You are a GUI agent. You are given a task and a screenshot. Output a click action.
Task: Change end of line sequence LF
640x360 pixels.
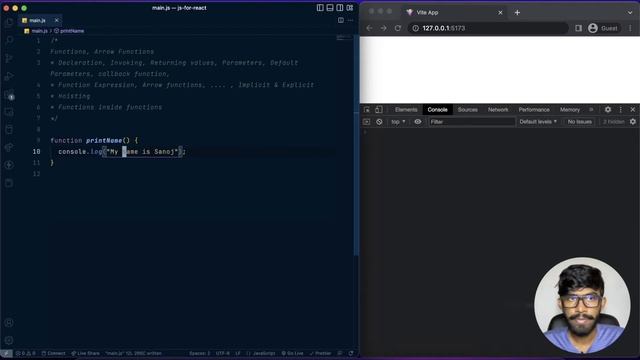click(238, 353)
